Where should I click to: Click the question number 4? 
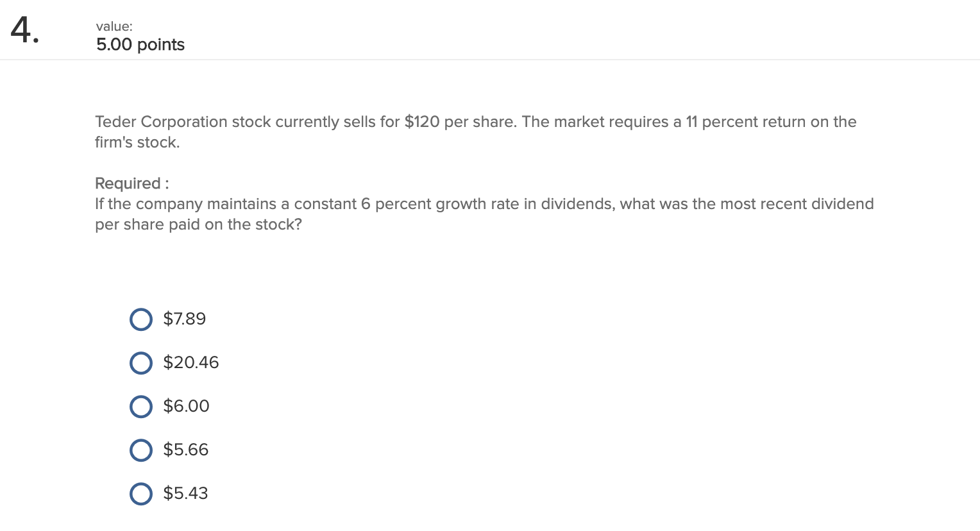(x=24, y=31)
